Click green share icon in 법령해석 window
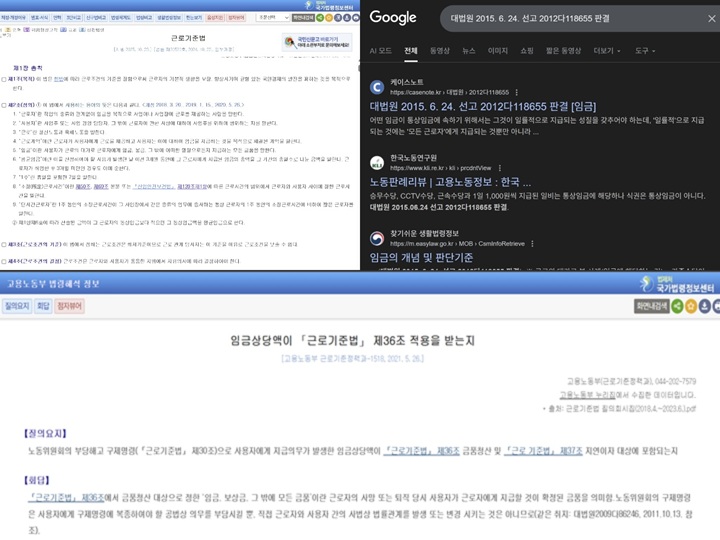The height and width of the screenshot is (540, 720). [x=677, y=306]
